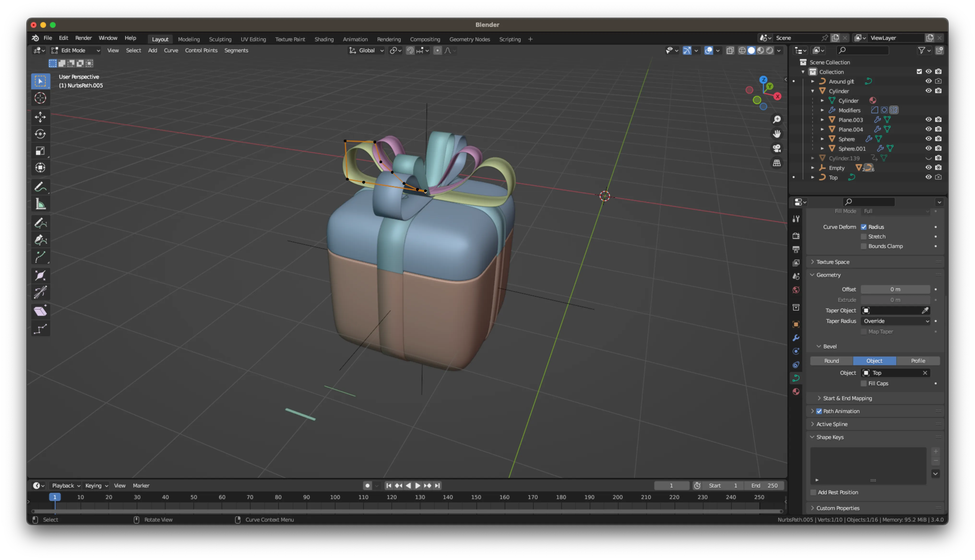
Task: Open the Keying popover in timeline
Action: pyautogui.click(x=96, y=486)
